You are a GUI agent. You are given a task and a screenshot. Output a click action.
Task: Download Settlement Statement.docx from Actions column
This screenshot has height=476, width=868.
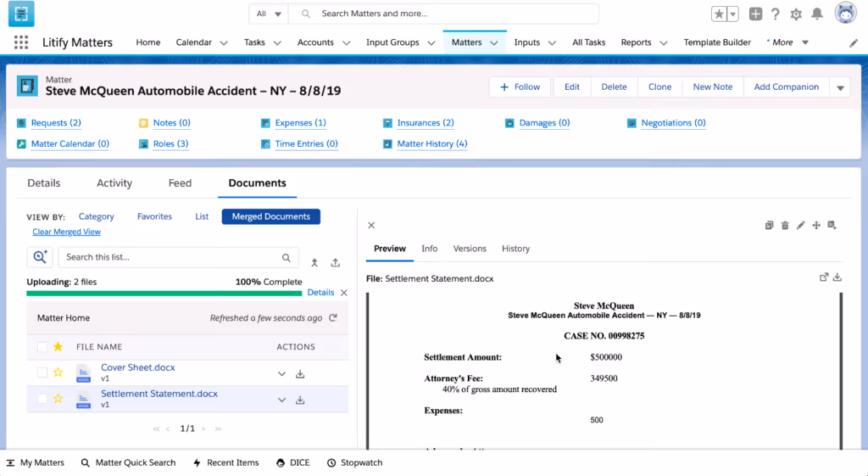coord(300,400)
